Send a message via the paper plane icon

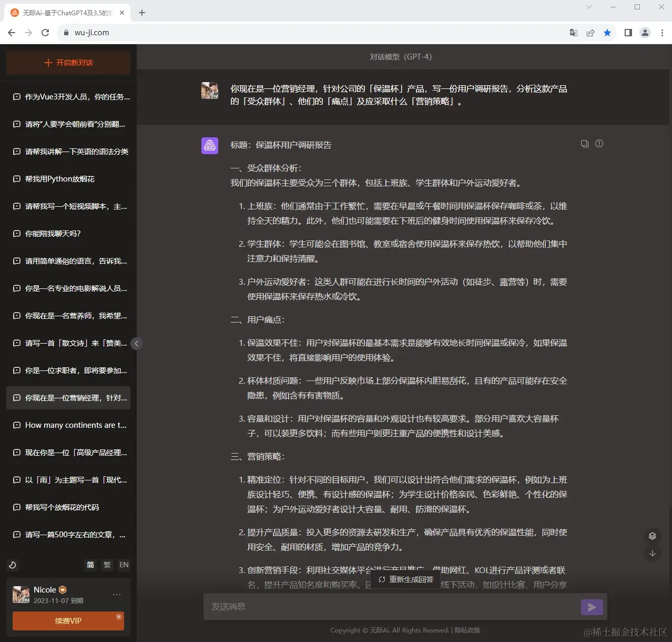pyautogui.click(x=592, y=607)
